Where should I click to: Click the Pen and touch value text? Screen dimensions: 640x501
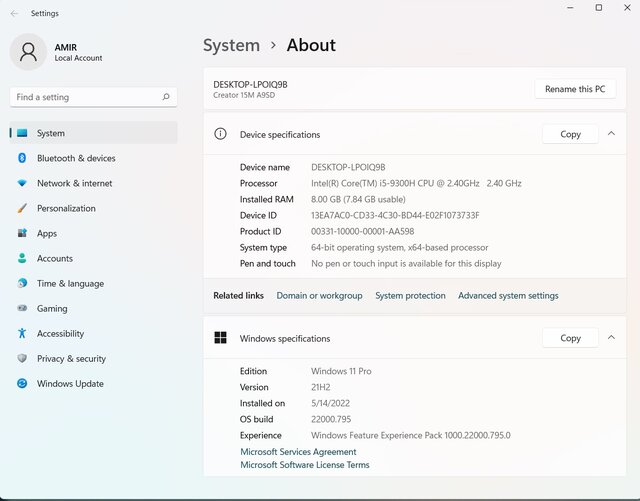406,263
